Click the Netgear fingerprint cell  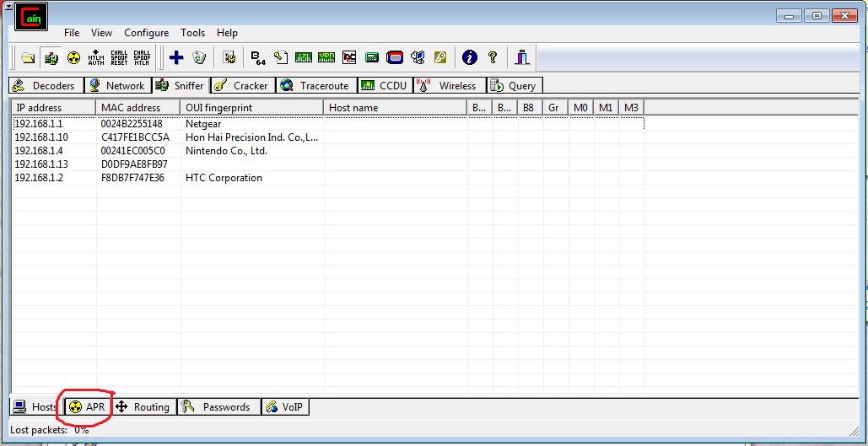click(203, 124)
